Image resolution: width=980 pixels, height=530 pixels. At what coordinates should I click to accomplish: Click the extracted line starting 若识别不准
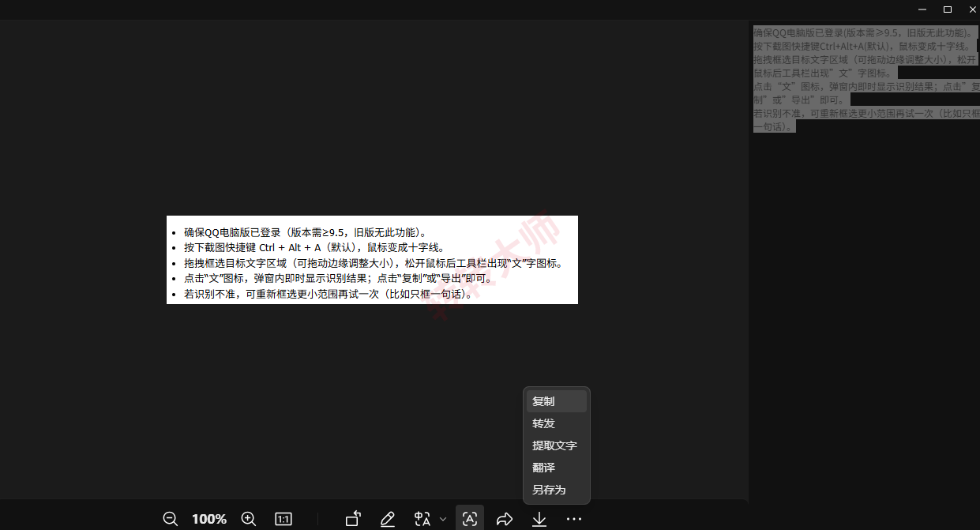point(866,119)
